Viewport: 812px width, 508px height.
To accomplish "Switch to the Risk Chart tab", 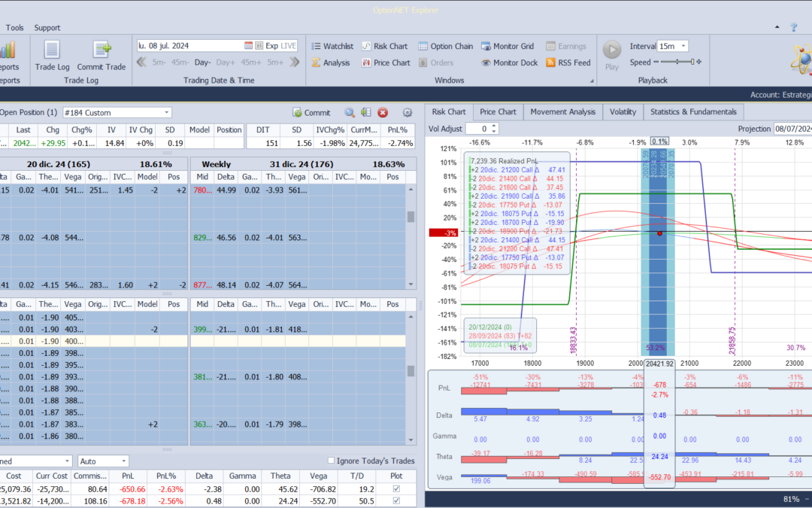I will pos(448,112).
